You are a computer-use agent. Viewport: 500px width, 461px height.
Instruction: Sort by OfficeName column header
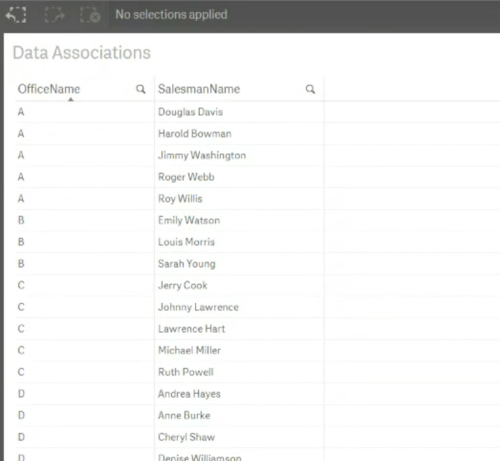pos(49,89)
